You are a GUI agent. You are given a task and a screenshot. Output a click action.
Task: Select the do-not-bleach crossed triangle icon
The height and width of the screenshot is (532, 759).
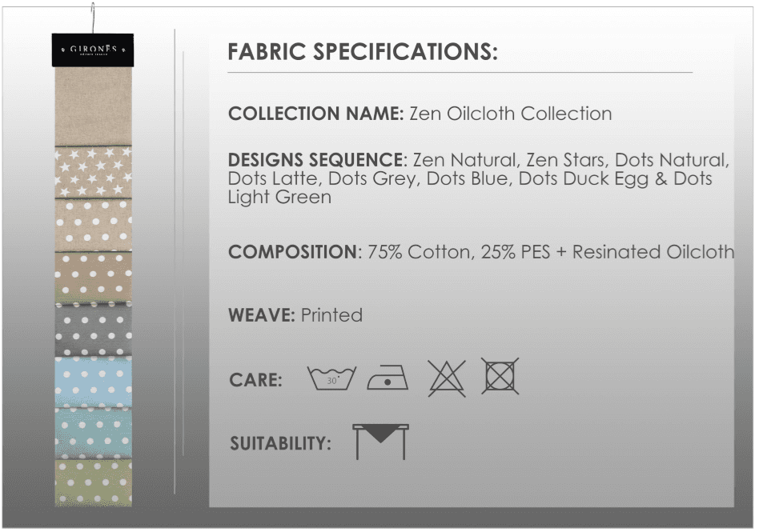pos(446,377)
